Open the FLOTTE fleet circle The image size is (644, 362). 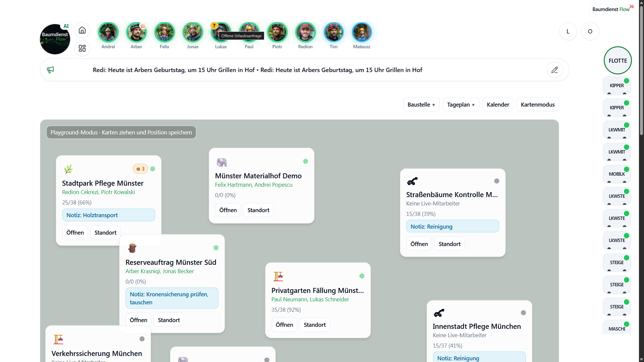(x=618, y=61)
